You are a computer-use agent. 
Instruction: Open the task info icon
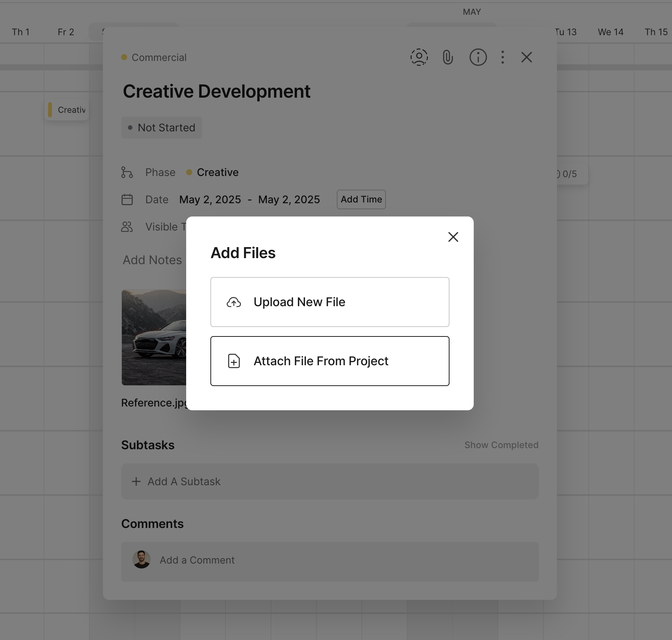[478, 58]
